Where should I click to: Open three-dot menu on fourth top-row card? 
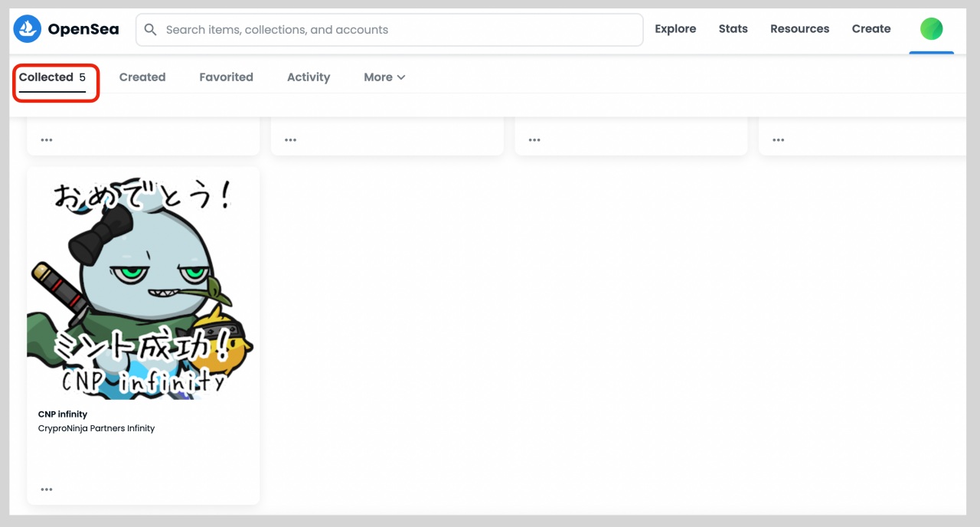tap(779, 140)
